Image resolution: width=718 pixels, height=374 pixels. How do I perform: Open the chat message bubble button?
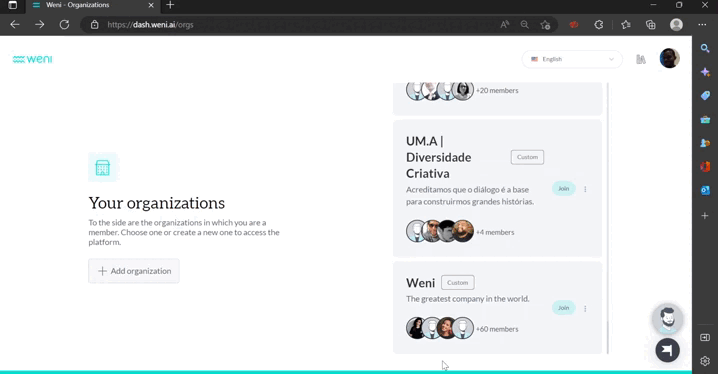click(x=667, y=350)
